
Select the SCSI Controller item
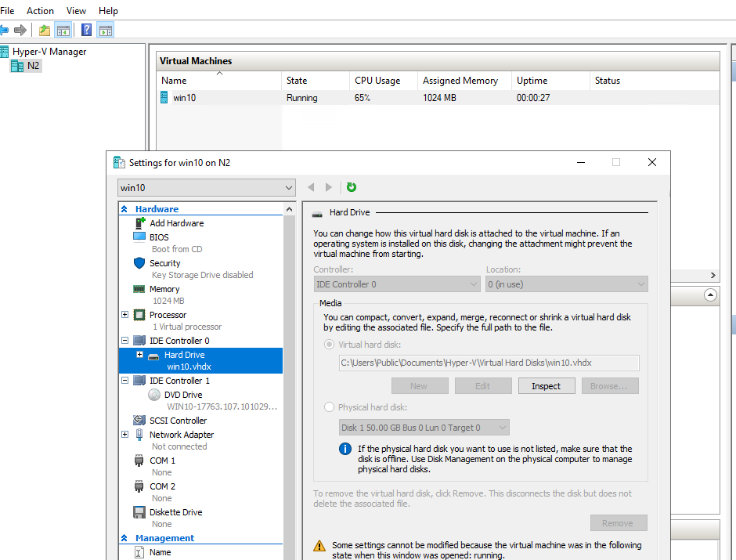[x=178, y=421]
